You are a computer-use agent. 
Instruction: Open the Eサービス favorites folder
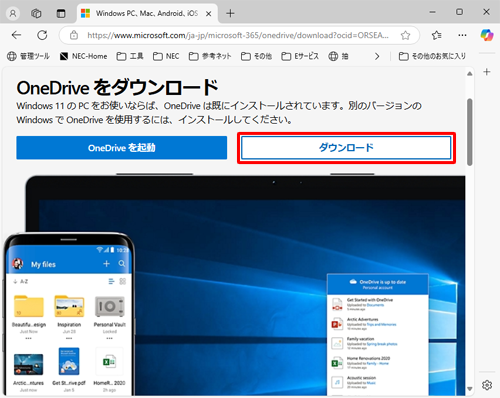coord(300,56)
